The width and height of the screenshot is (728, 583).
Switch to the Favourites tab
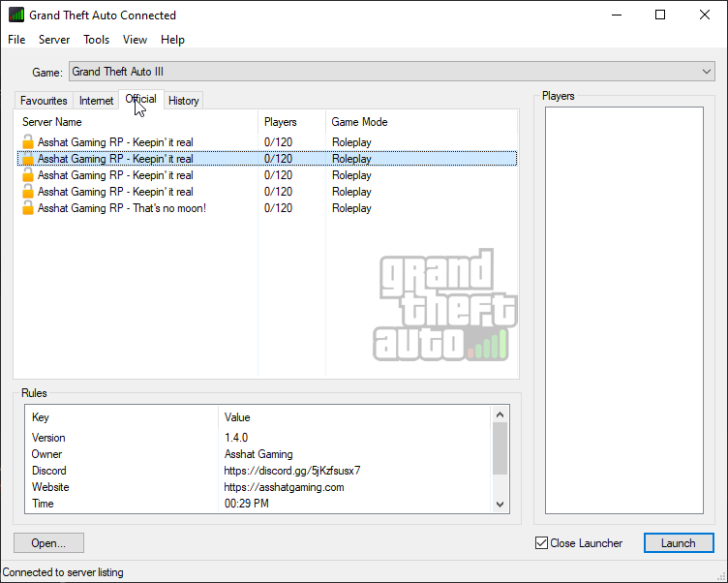[x=45, y=101]
